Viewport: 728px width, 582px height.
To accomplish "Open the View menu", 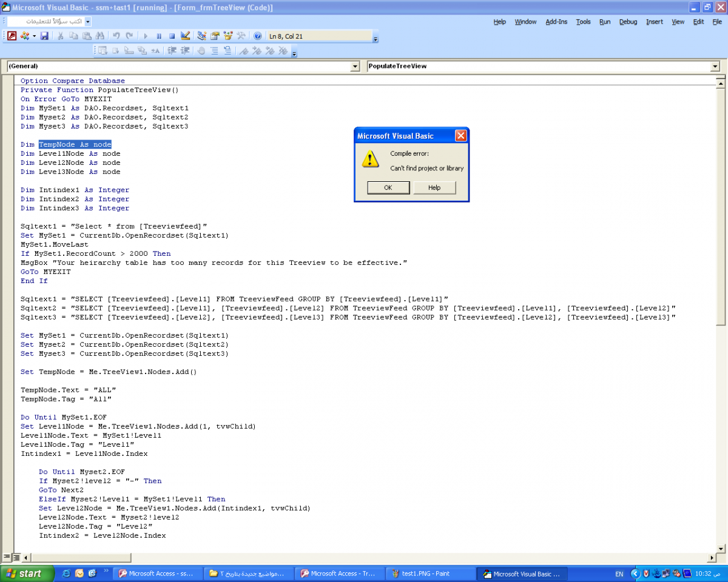I will point(678,22).
